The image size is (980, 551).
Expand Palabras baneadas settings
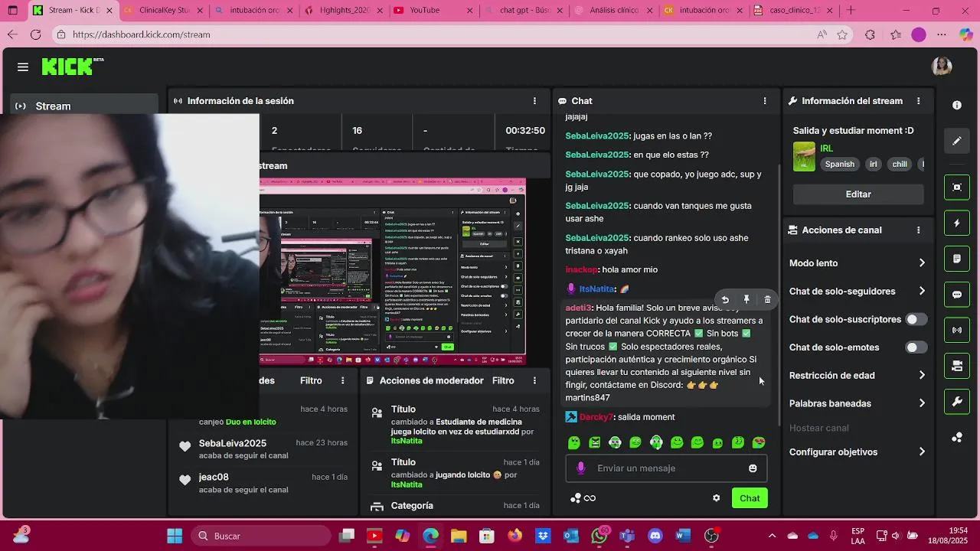click(x=857, y=403)
